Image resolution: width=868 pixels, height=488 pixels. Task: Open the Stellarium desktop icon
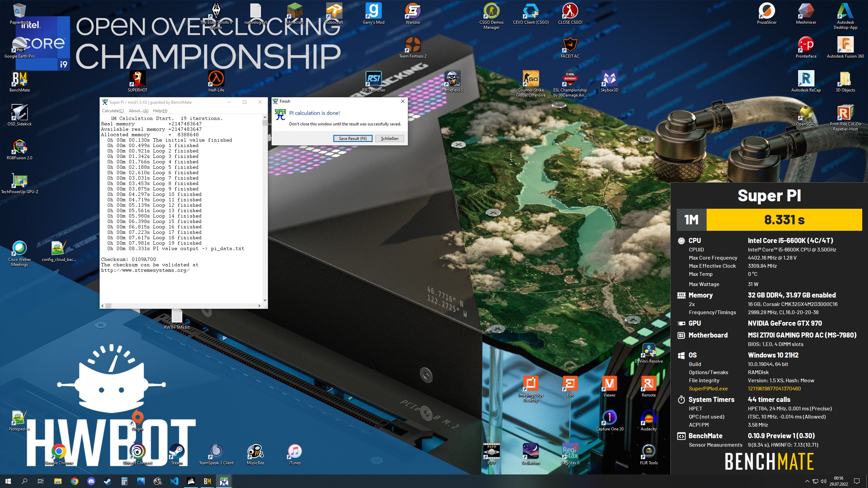point(531,454)
